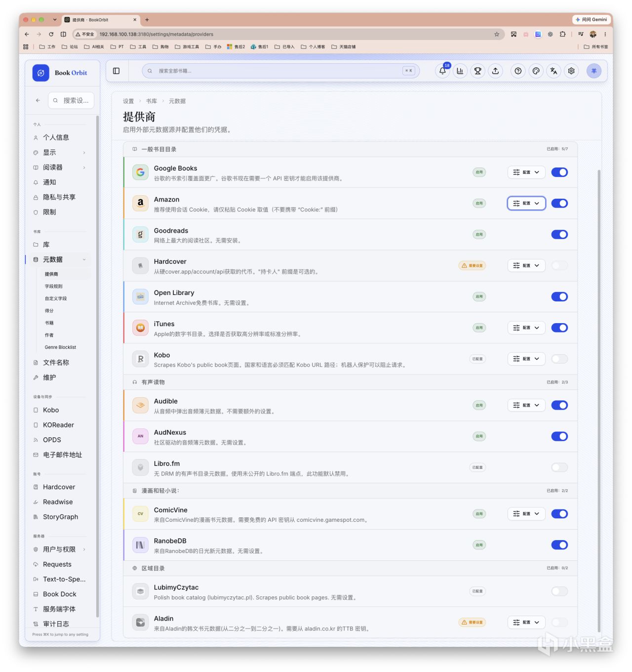Click the Google Books provider logo
Image resolution: width=632 pixels, height=672 pixels.
pyautogui.click(x=140, y=172)
